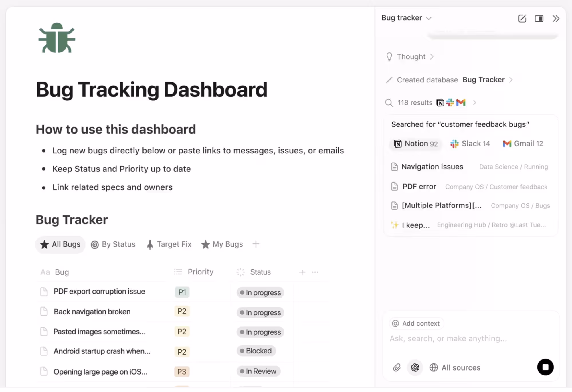
Task: Switch to the By Status view tab
Action: click(113, 244)
